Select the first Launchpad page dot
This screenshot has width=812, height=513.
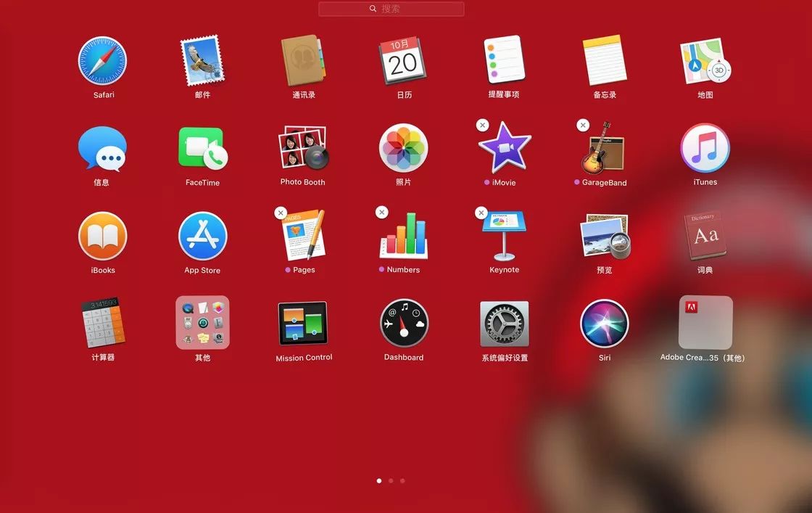coord(379,481)
